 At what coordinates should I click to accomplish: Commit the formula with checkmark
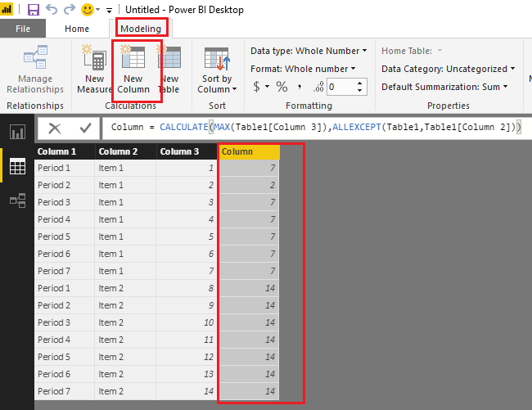click(x=85, y=128)
